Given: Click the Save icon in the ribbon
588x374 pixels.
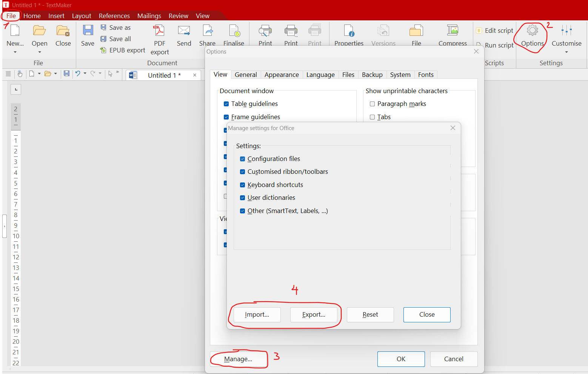Looking at the screenshot, I should tap(88, 31).
